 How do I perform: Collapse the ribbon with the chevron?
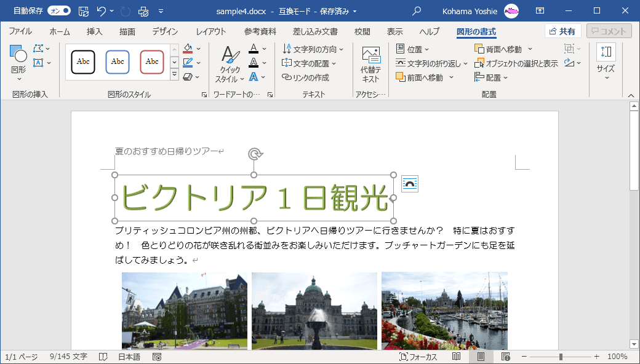(631, 95)
